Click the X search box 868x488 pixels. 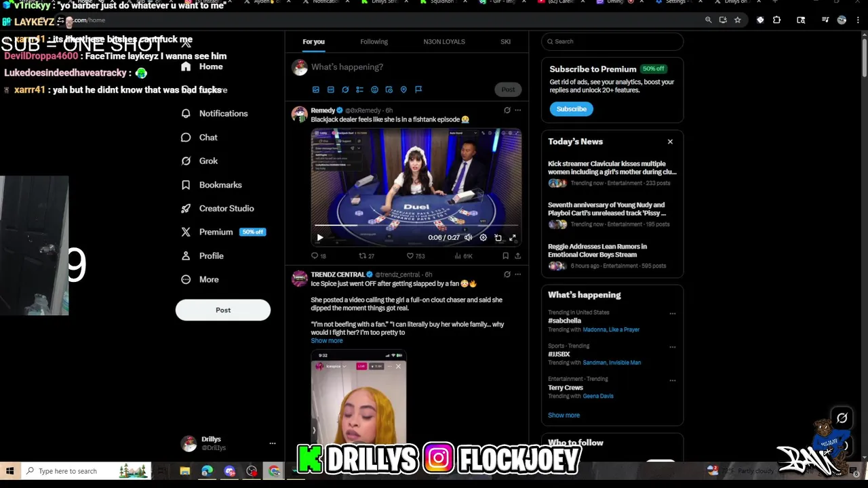[x=612, y=41]
